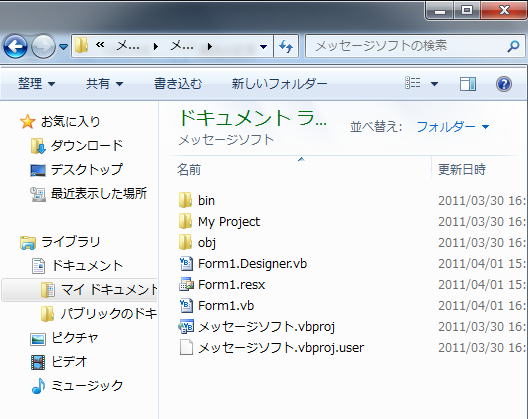The height and width of the screenshot is (419, 528).
Task: Click the お気に入り star icon
Action: 28,122
